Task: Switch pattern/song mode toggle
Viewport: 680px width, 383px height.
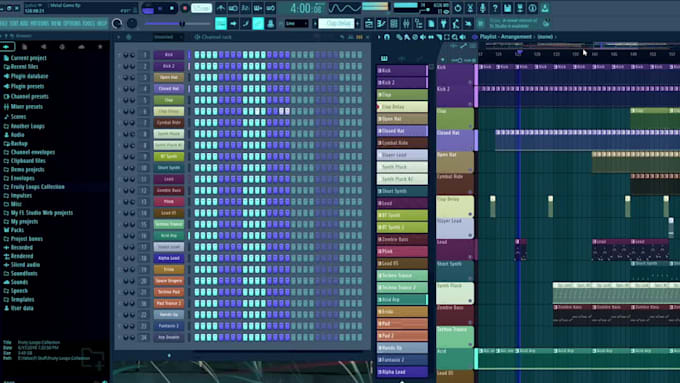Action: (148, 8)
